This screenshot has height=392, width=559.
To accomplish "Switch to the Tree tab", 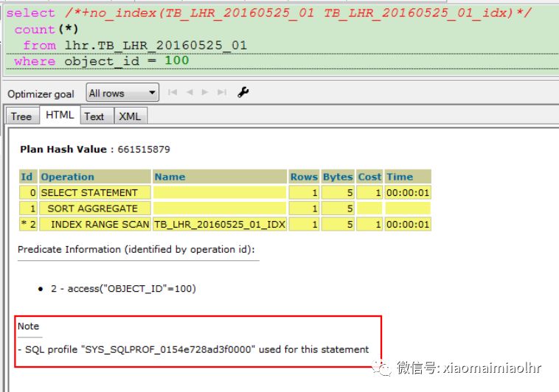I will (21, 116).
